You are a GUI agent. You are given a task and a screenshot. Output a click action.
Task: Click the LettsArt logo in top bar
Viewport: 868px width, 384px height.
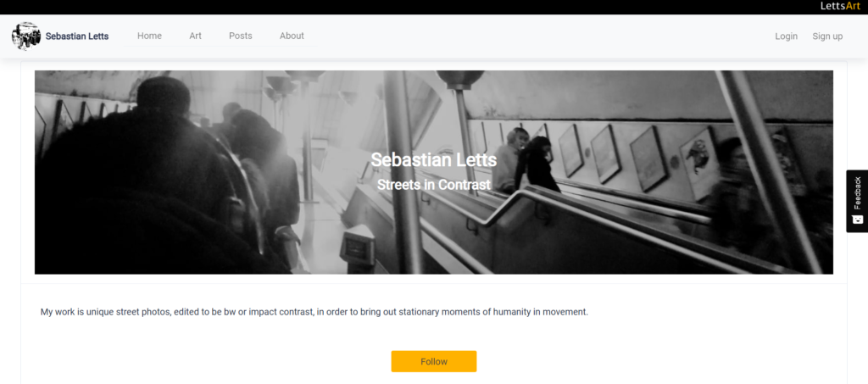click(x=840, y=6)
